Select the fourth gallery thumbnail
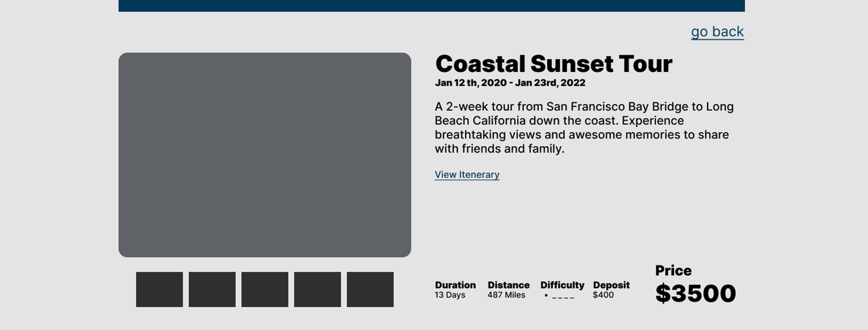 pyautogui.click(x=317, y=289)
